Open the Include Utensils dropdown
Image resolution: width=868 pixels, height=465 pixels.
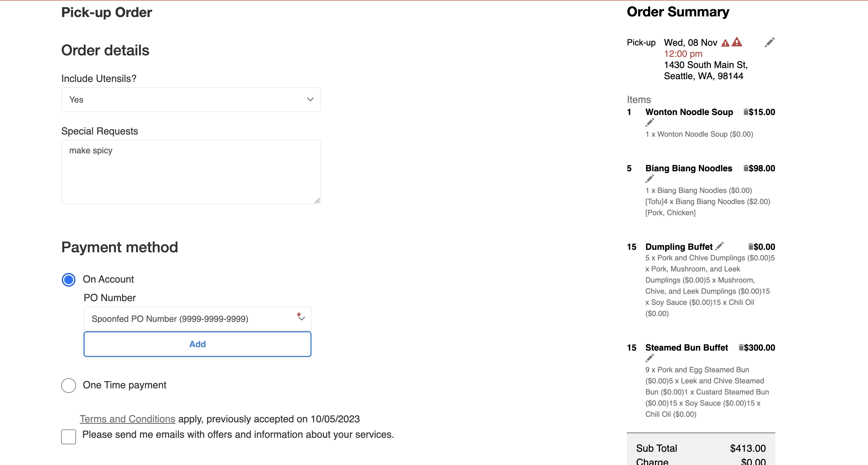tap(191, 100)
